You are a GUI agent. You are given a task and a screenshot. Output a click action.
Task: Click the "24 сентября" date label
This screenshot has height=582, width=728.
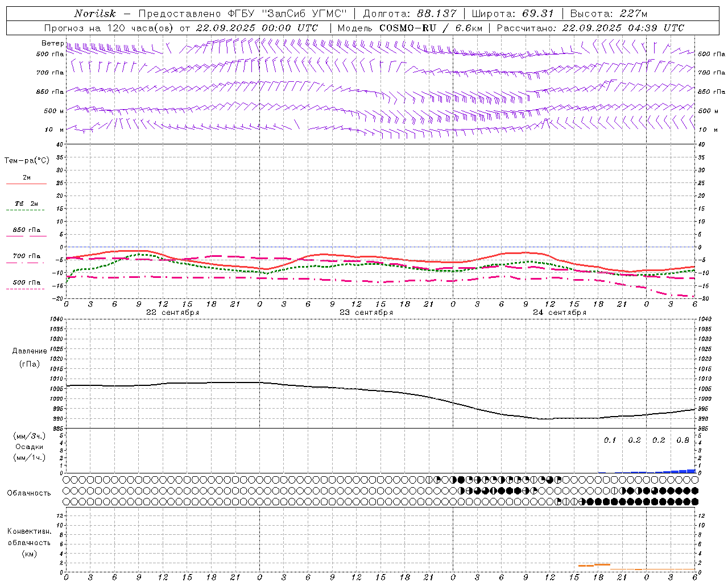(560, 313)
